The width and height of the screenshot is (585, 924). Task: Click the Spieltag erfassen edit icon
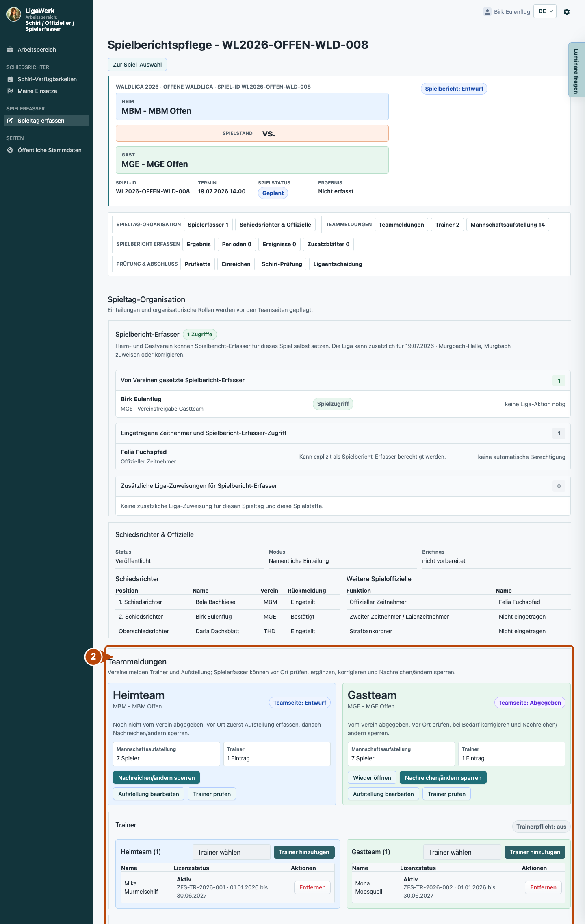[10, 121]
